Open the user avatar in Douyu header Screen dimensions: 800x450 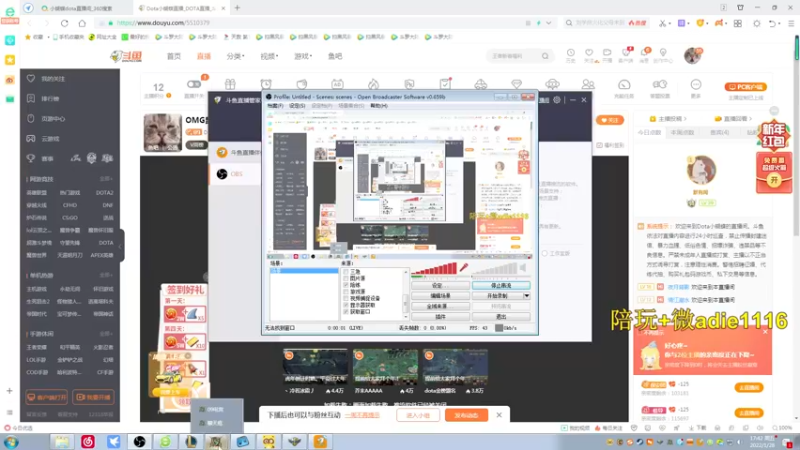coord(692,55)
